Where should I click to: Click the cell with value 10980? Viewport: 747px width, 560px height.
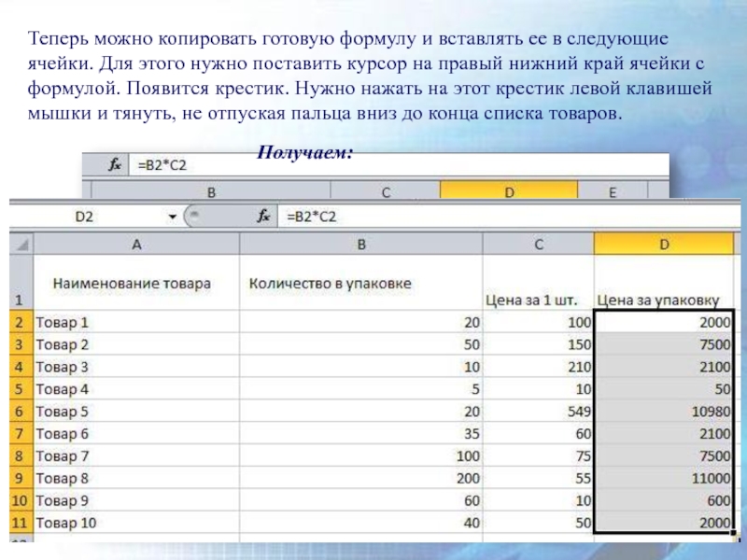(664, 412)
